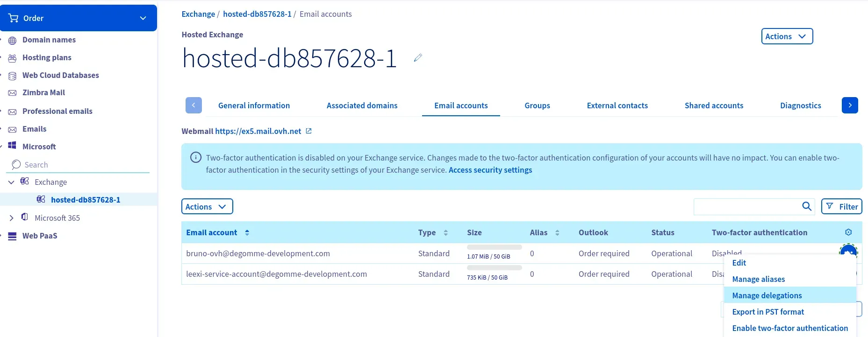Screen dimensions: 868x337
Task: Sort the table by Alias column
Action: (557, 232)
